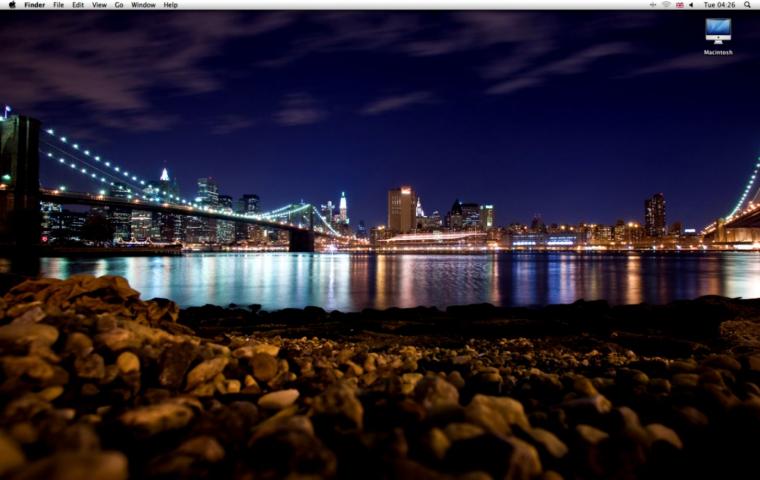Screen dimensions: 760x480
Task: Open the Window menu
Action: (x=143, y=5)
